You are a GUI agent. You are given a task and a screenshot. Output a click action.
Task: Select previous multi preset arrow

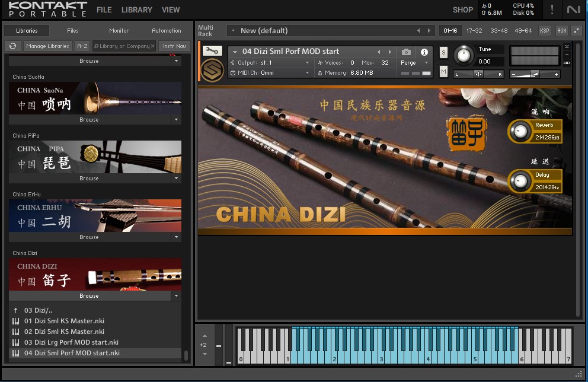(418, 31)
